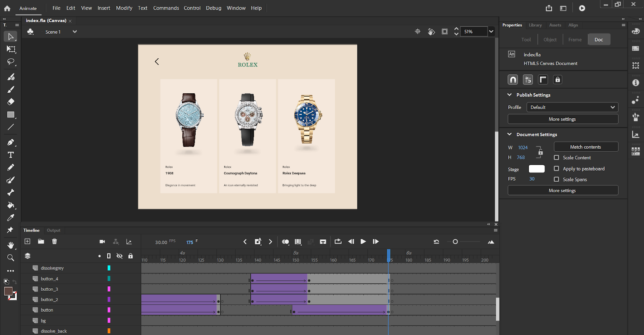Open the stage zoom percentage dropdown
The image size is (644, 335).
click(x=491, y=31)
